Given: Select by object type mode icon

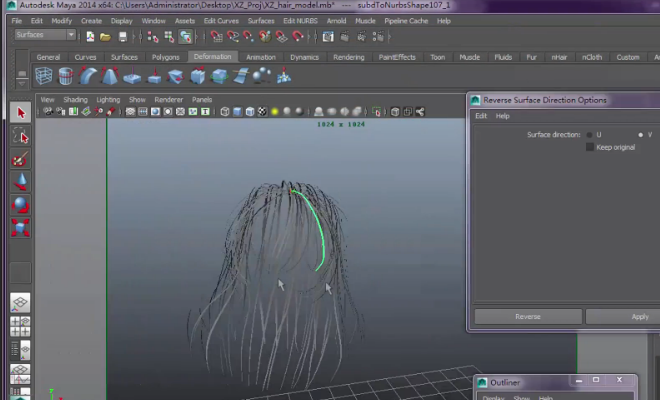Looking at the screenshot, I should coord(169,37).
